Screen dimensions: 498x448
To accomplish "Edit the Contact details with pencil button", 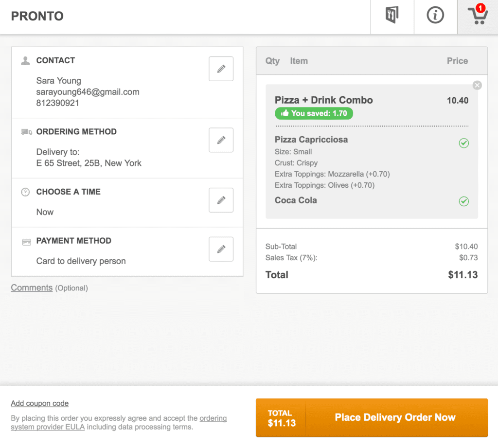I will pyautogui.click(x=221, y=69).
